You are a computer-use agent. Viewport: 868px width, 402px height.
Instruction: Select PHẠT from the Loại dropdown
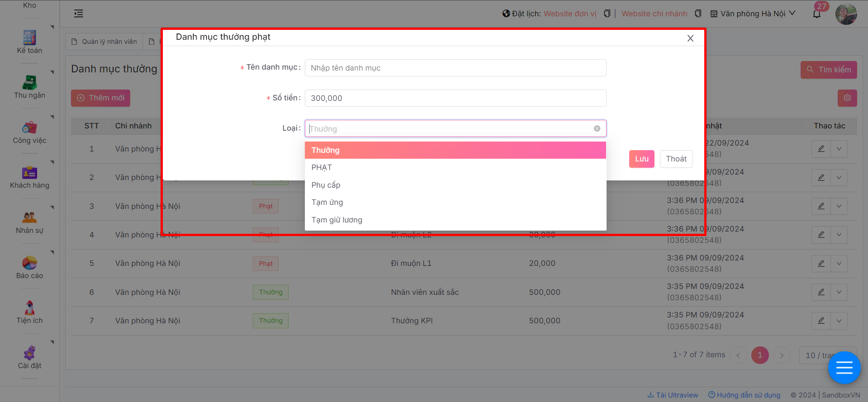(322, 167)
